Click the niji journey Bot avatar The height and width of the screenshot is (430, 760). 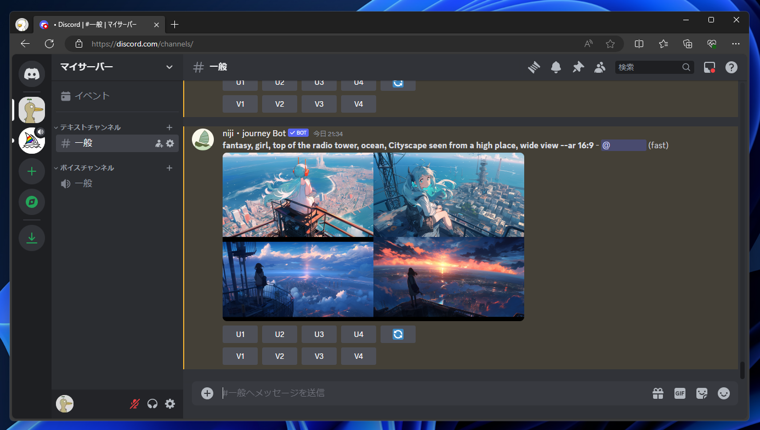point(203,140)
